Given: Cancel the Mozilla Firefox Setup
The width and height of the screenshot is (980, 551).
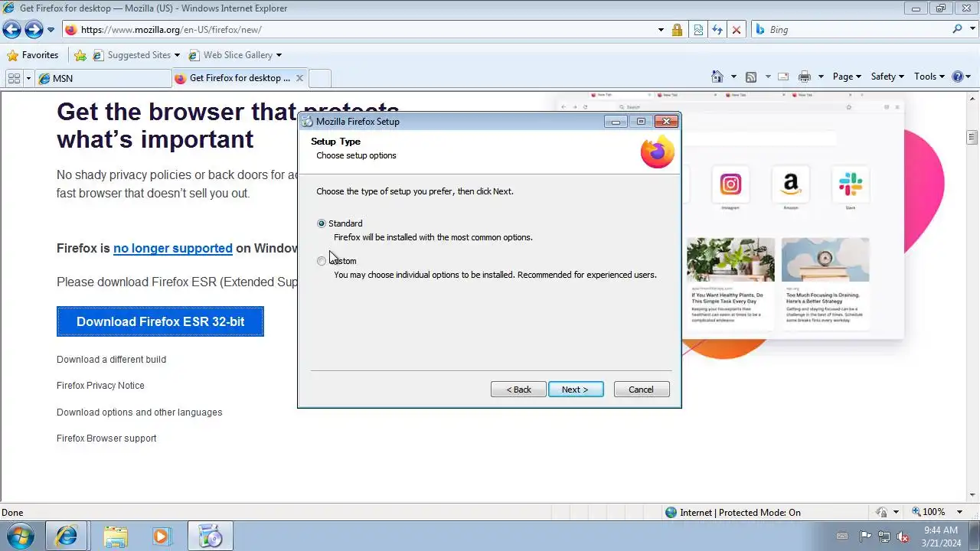Looking at the screenshot, I should click(642, 390).
